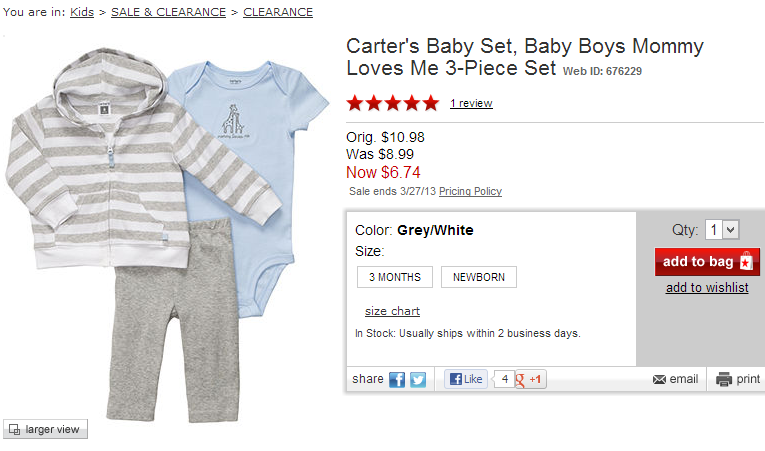Image resolution: width=765 pixels, height=451 pixels.
Task: Click the five-star rating
Action: coord(392,103)
